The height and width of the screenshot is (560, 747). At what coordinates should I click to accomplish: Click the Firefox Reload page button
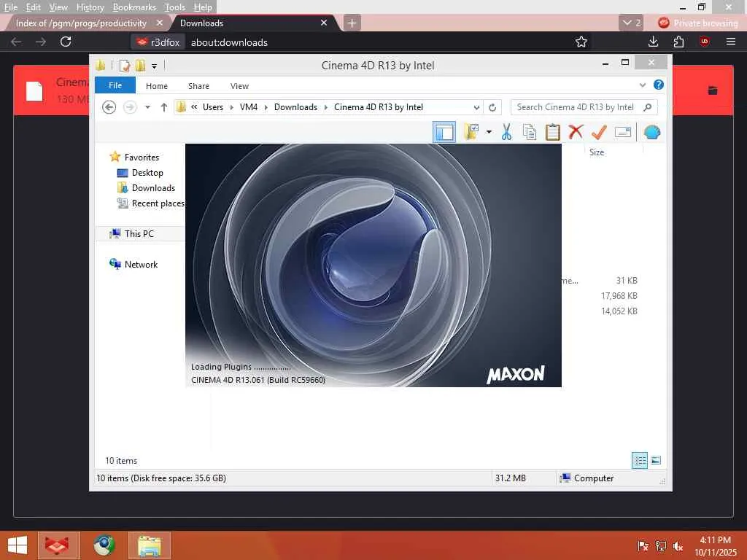[x=66, y=42]
